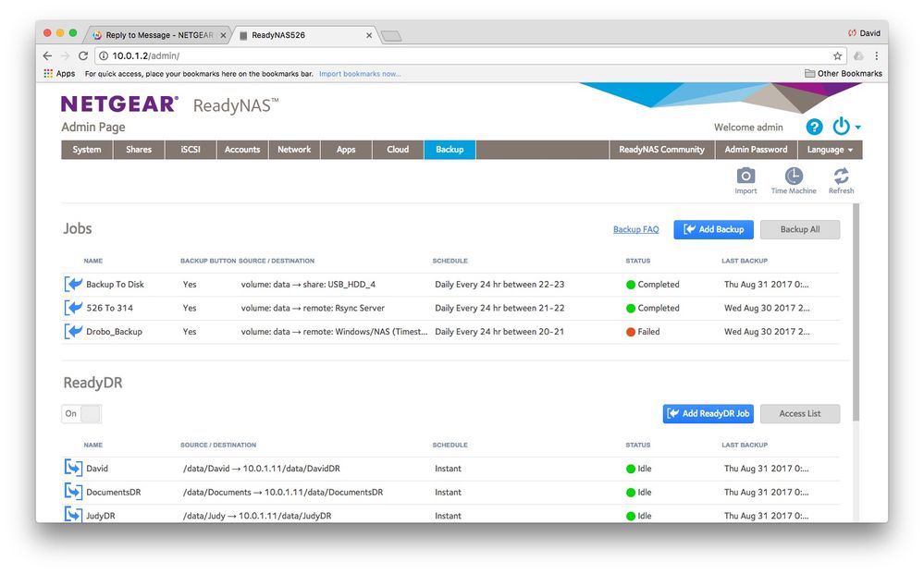Screen dimensions: 924x574
Task: Open the Admin Password tab
Action: 756,150
